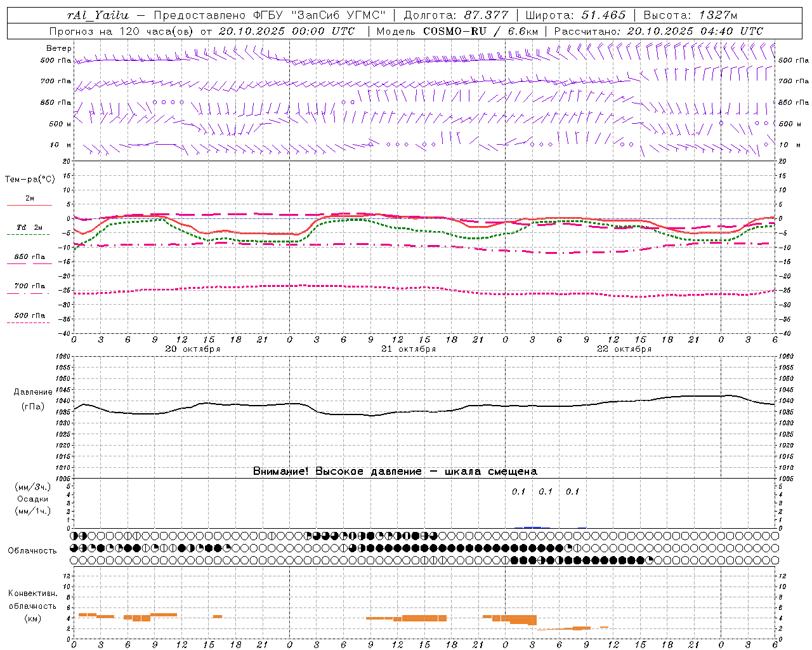
Task: Click the (гПа) pressure unit label
Action: point(33,407)
